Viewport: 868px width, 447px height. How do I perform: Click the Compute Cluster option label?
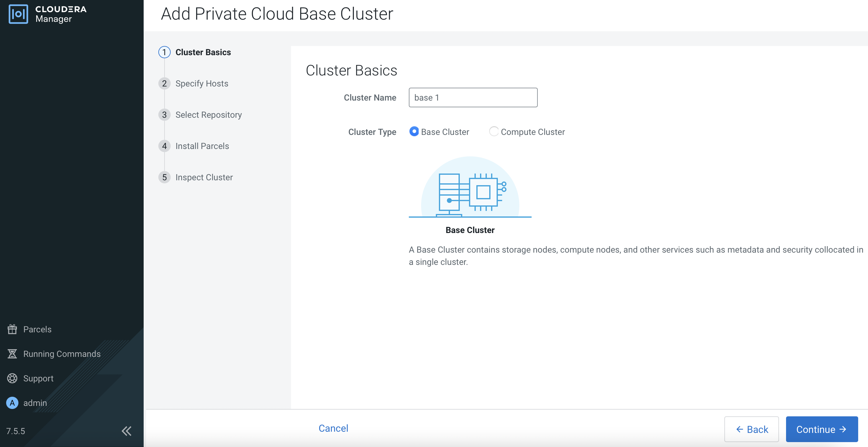point(533,132)
